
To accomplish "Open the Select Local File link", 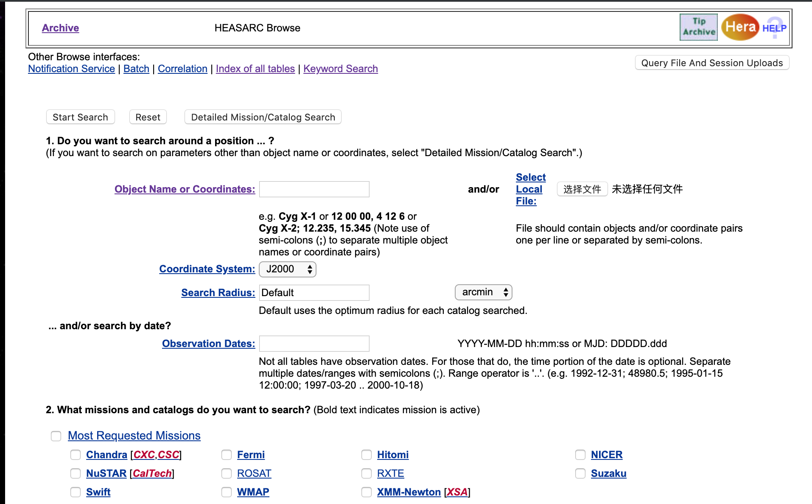I will [531, 189].
